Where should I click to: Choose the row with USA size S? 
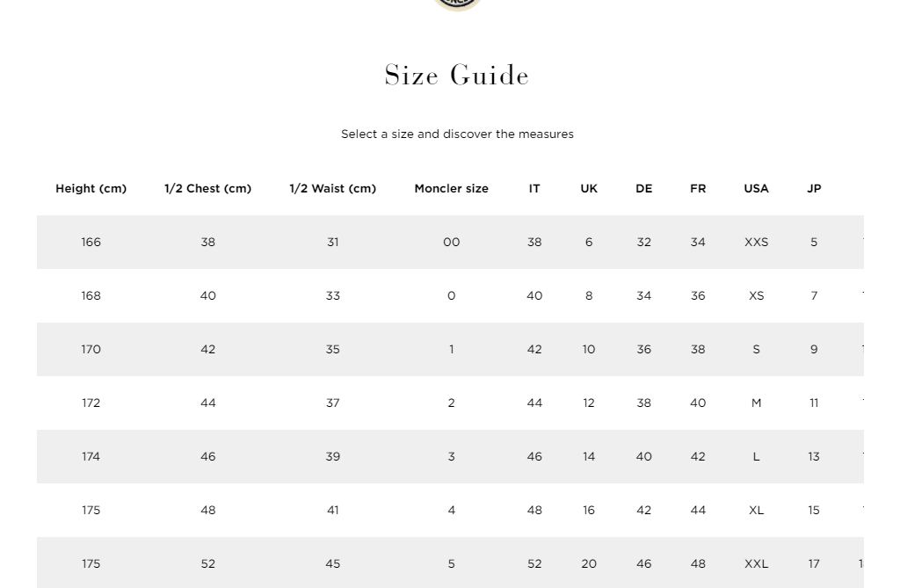coord(756,350)
